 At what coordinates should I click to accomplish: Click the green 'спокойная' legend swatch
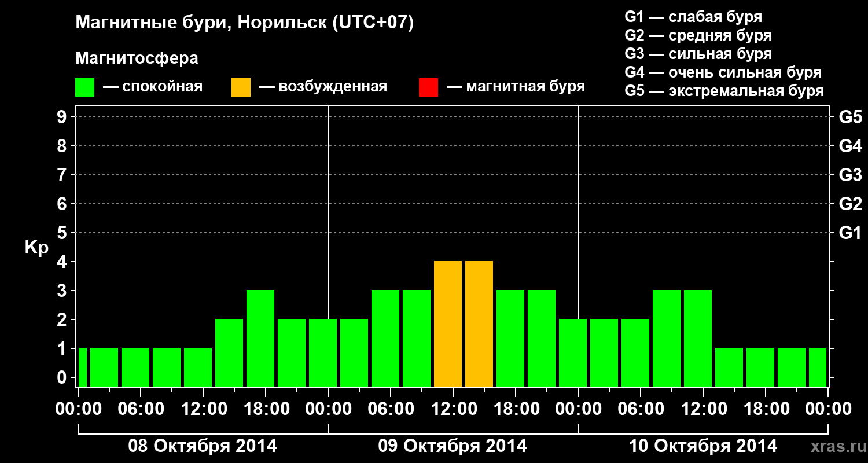coord(84,87)
